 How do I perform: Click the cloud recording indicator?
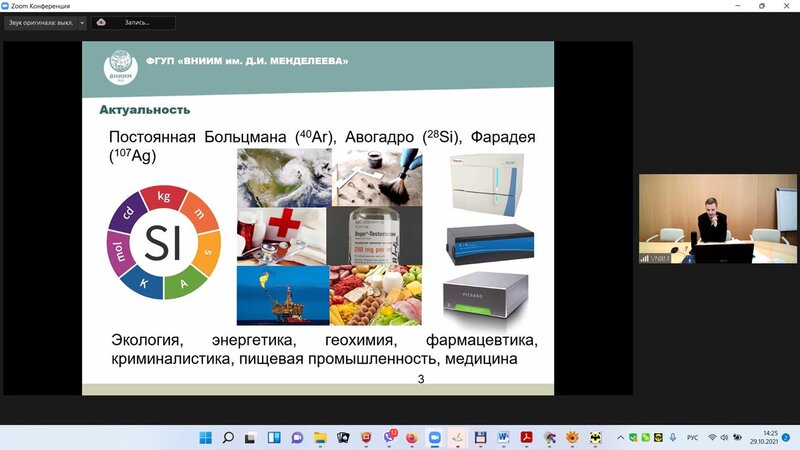click(x=133, y=22)
